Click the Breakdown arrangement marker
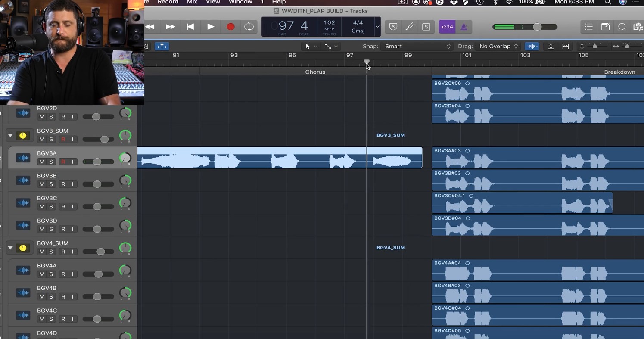644x339 pixels. 619,72
